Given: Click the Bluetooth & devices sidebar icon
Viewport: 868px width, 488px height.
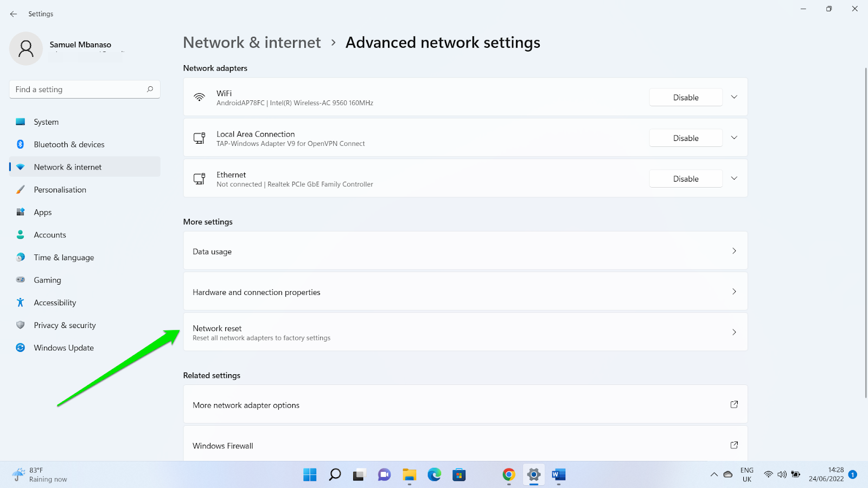Looking at the screenshot, I should click(20, 144).
